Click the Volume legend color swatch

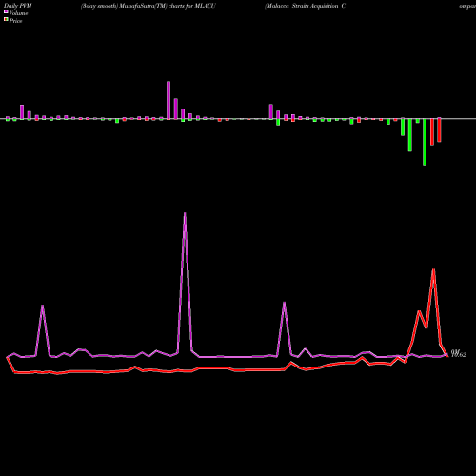click(6, 11)
